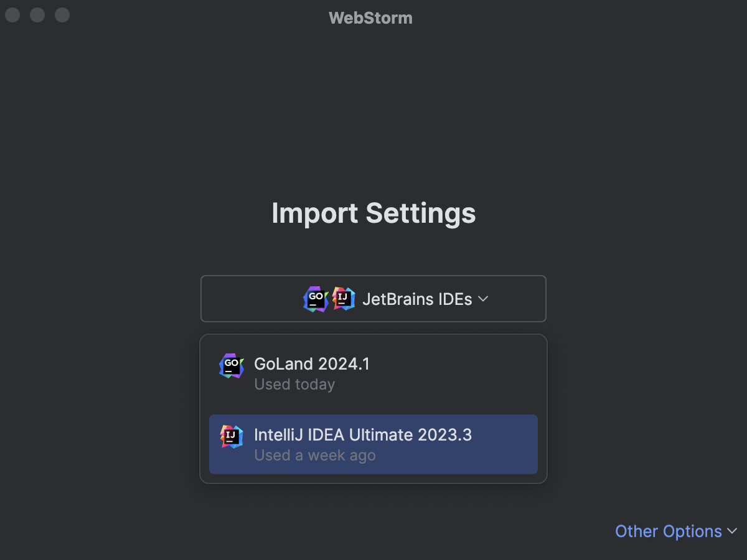Screen dimensions: 747x560
Task: Open Other Options
Action: click(x=669, y=531)
